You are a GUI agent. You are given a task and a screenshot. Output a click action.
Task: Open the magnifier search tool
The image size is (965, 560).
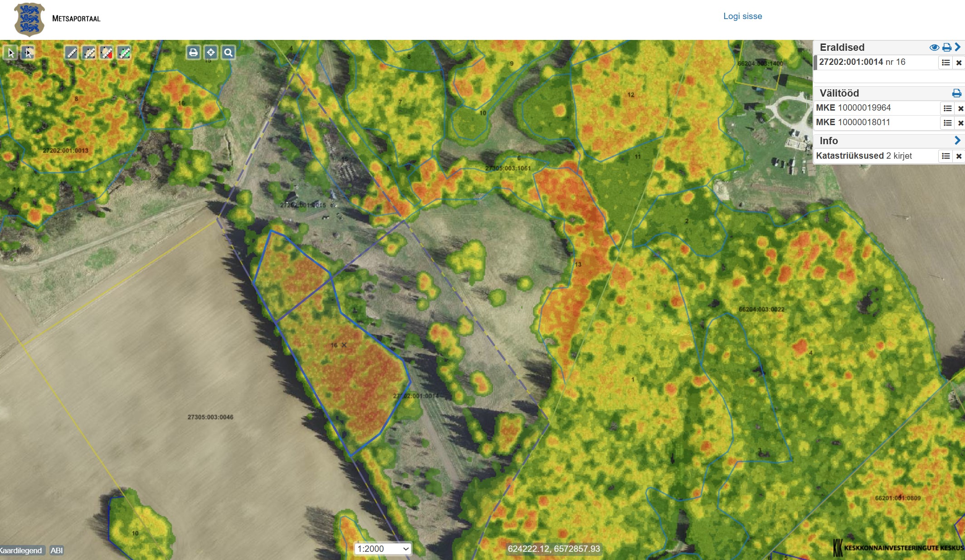tap(229, 53)
